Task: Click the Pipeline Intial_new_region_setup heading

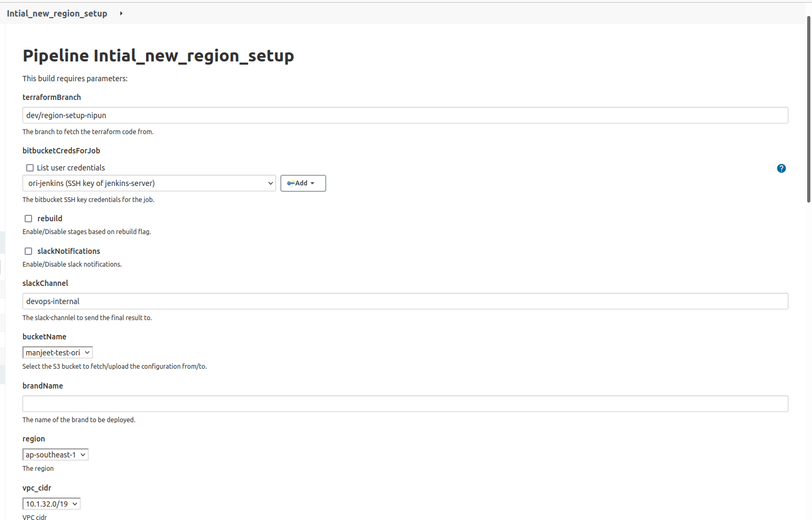Action: [x=158, y=56]
